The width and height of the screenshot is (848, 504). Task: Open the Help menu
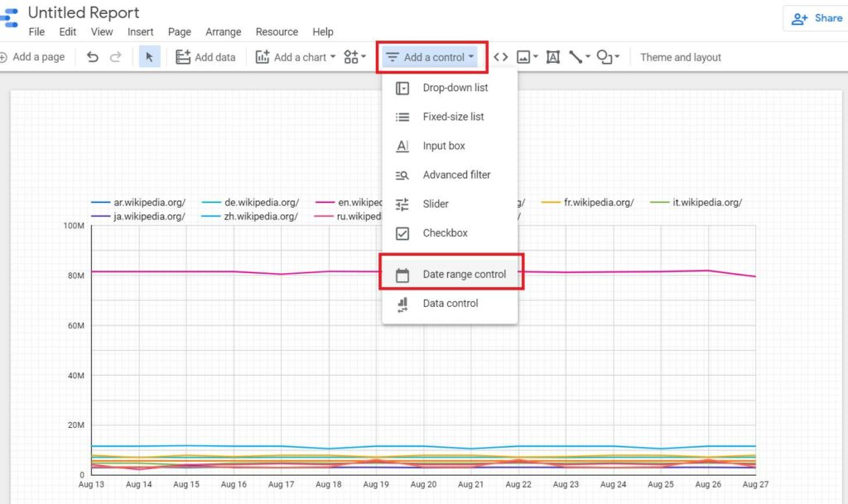pos(323,32)
